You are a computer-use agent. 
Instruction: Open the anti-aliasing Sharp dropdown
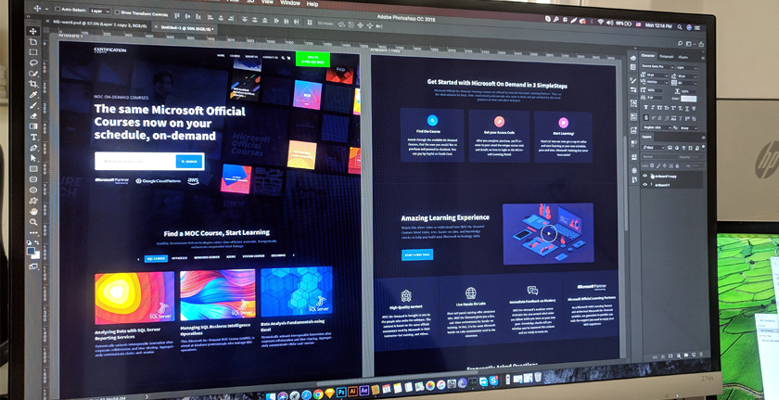tap(689, 128)
